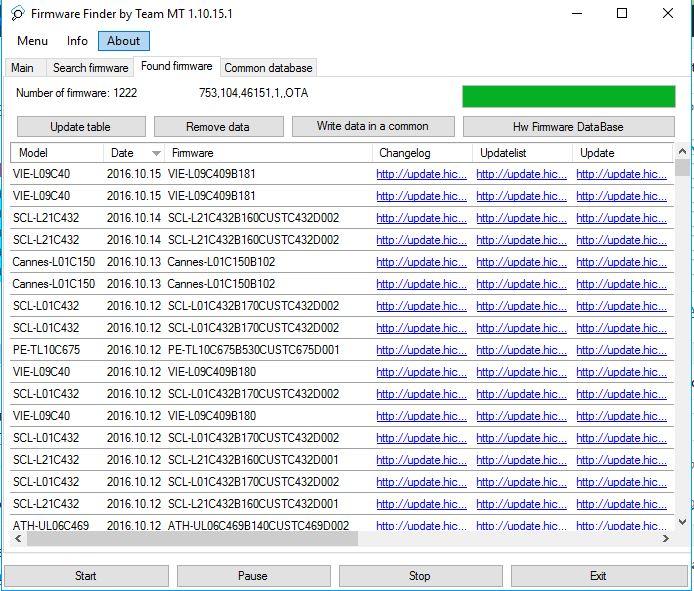Image resolution: width=694 pixels, height=591 pixels.
Task: Open Changelog link for ATH-UL06C469B140CUSTC469D002
Action: (421, 525)
